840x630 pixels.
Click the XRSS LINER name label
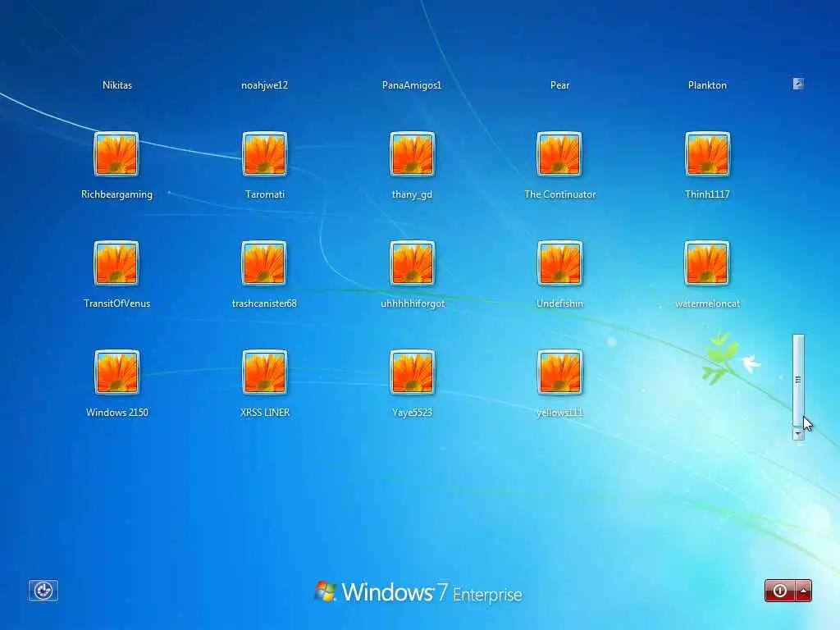(x=265, y=413)
